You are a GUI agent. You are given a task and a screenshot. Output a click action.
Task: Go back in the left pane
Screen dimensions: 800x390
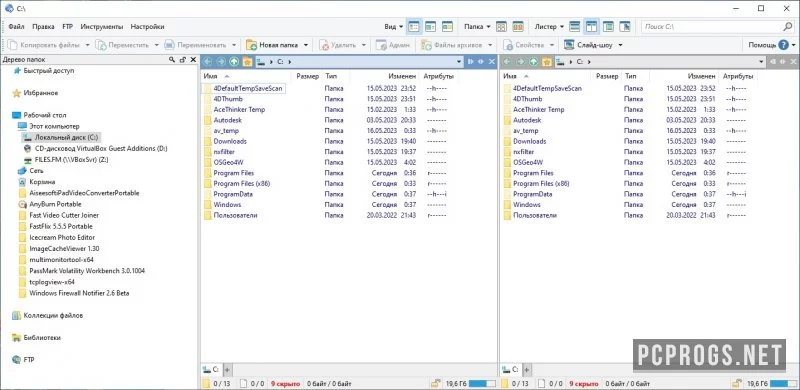click(208, 62)
